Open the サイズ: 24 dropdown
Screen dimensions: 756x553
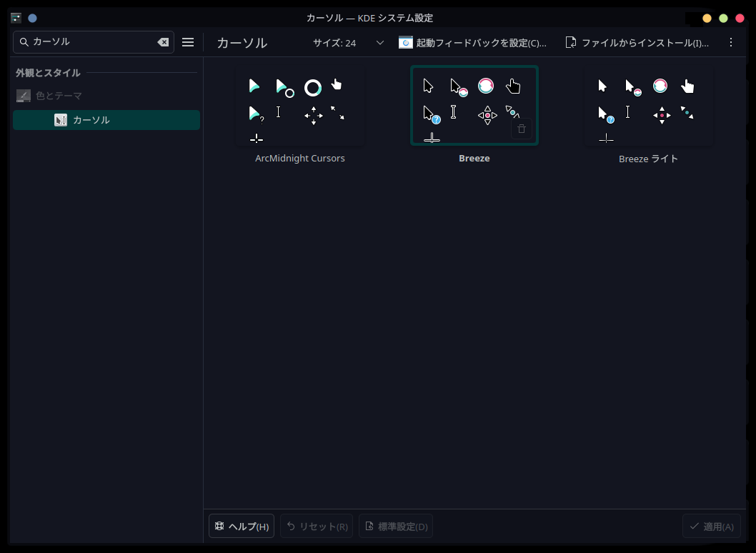tap(348, 43)
